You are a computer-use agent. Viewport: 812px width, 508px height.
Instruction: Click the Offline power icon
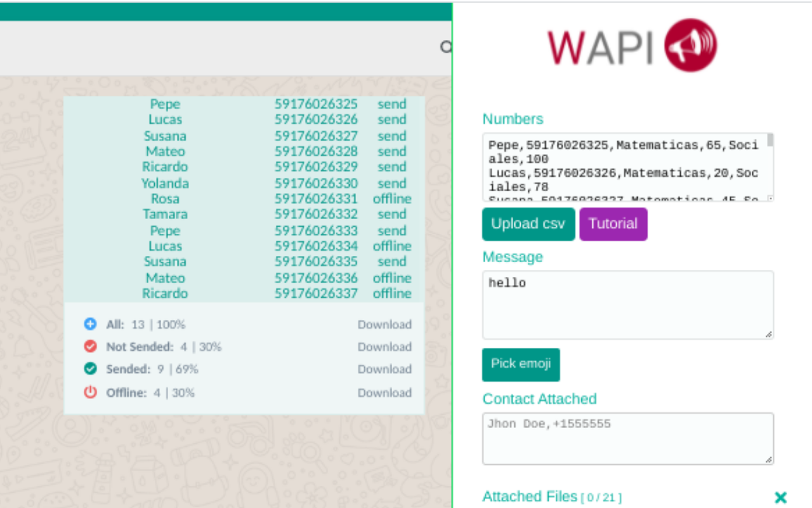click(90, 392)
